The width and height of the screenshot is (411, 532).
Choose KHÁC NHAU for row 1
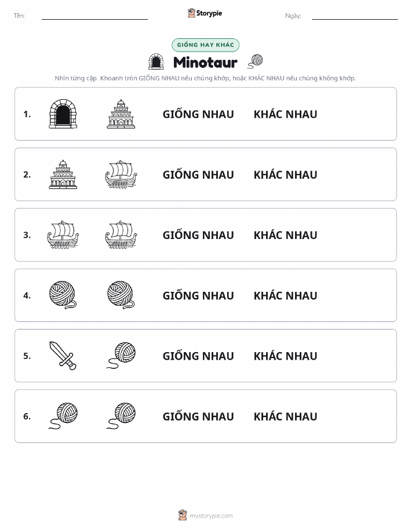coord(286,114)
